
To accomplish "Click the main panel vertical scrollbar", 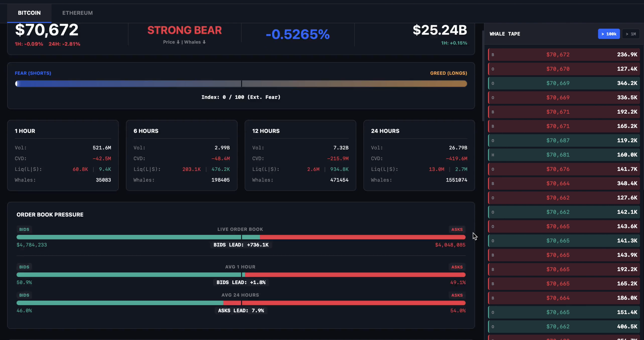I will [x=483, y=75].
